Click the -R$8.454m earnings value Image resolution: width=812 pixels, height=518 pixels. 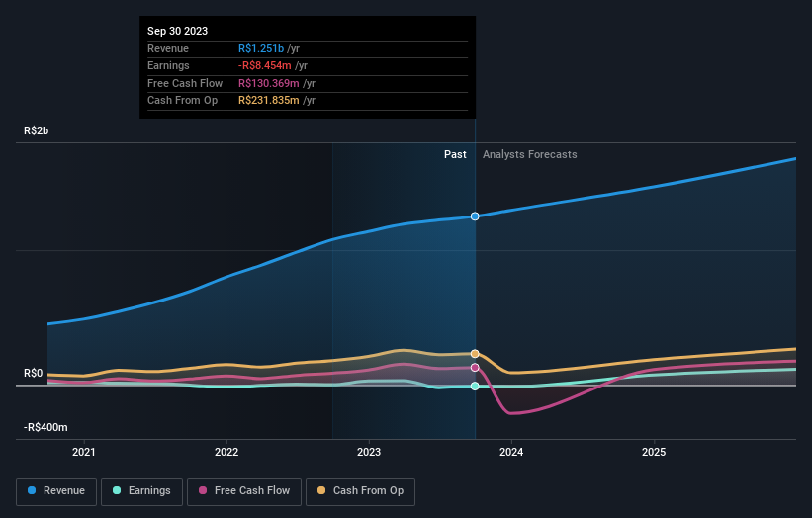tap(265, 65)
